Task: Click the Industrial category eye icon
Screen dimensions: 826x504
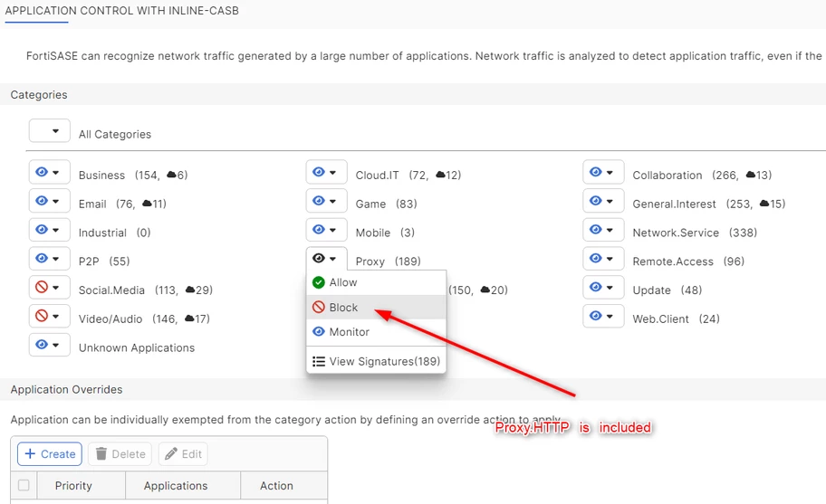Action: 42,229
